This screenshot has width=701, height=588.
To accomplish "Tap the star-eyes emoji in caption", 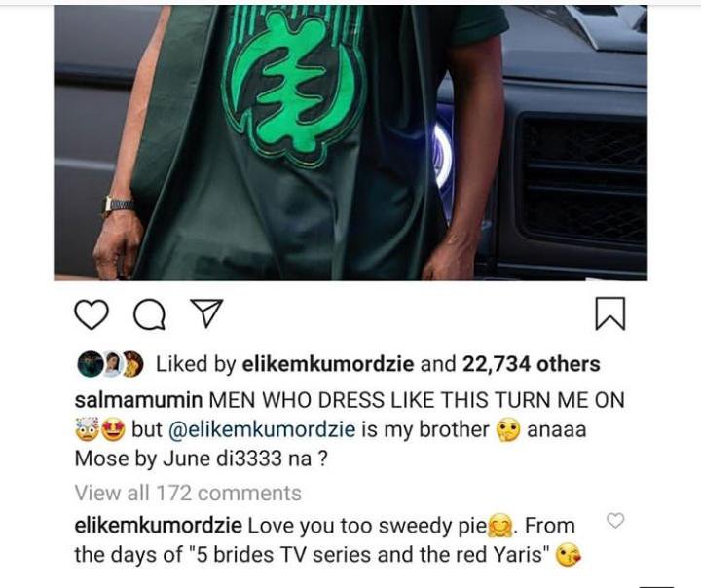I will (x=113, y=429).
